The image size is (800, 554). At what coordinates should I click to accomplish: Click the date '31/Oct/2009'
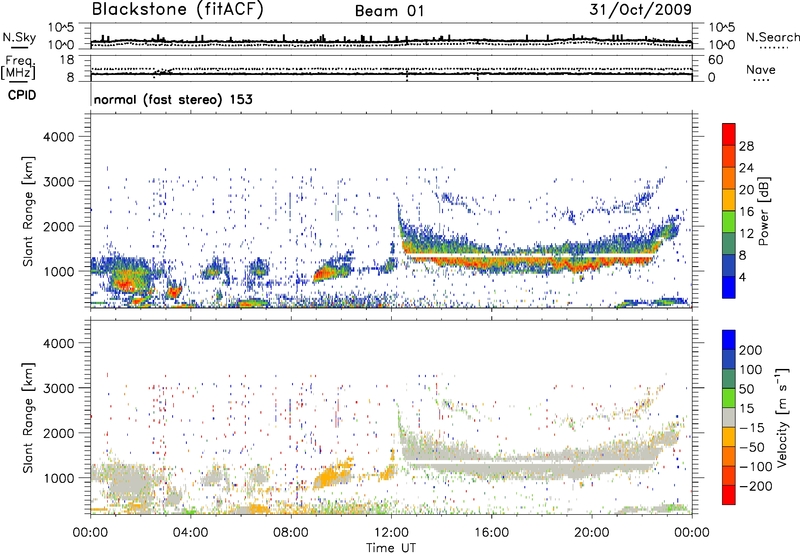pyautogui.click(x=640, y=9)
